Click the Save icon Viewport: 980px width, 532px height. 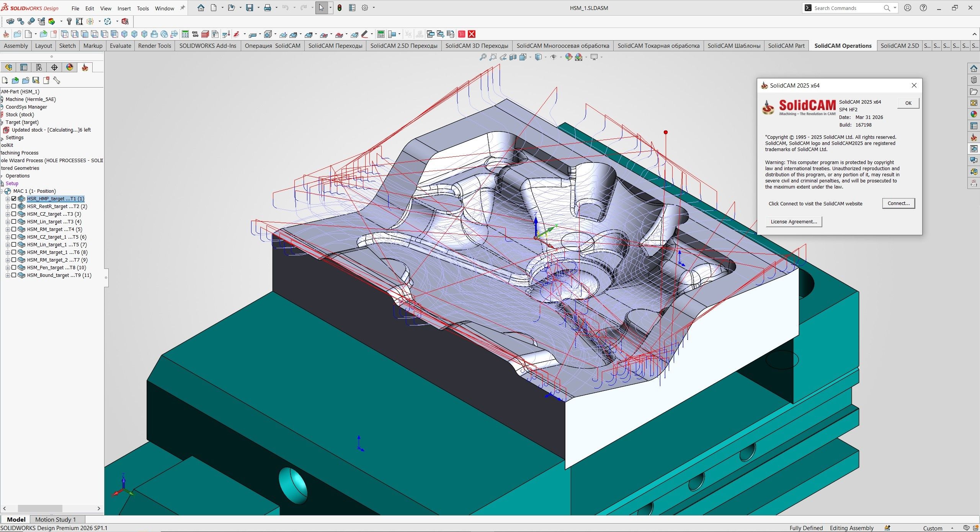pos(250,8)
